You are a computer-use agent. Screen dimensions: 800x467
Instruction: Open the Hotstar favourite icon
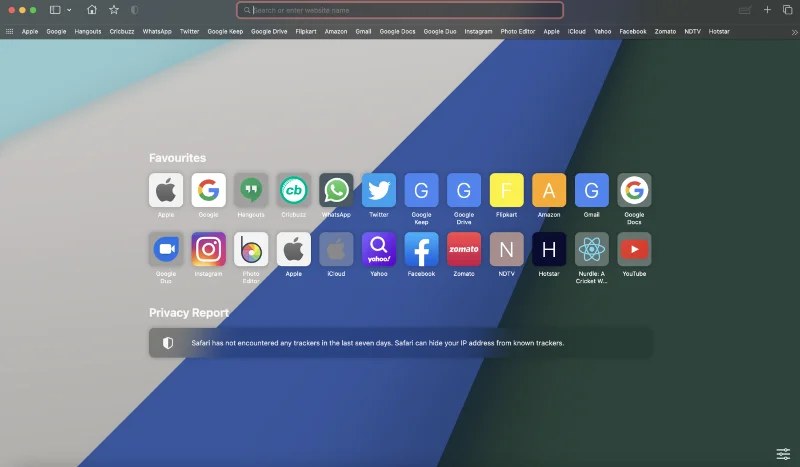549,249
